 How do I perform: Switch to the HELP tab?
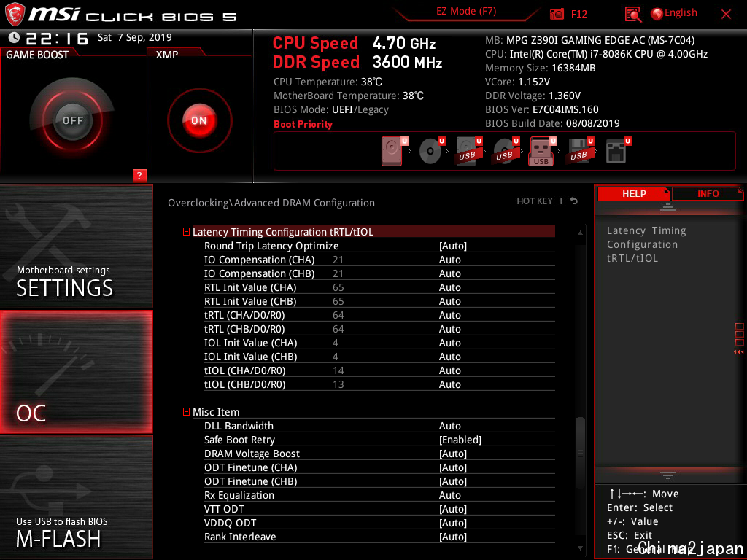(634, 194)
